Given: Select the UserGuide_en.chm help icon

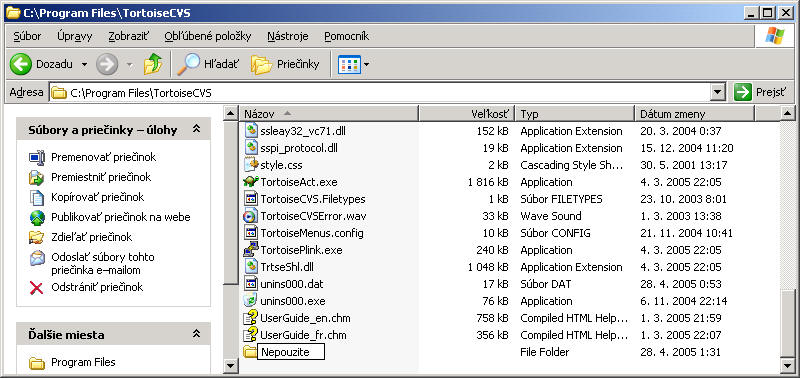Looking at the screenshot, I should tap(251, 318).
